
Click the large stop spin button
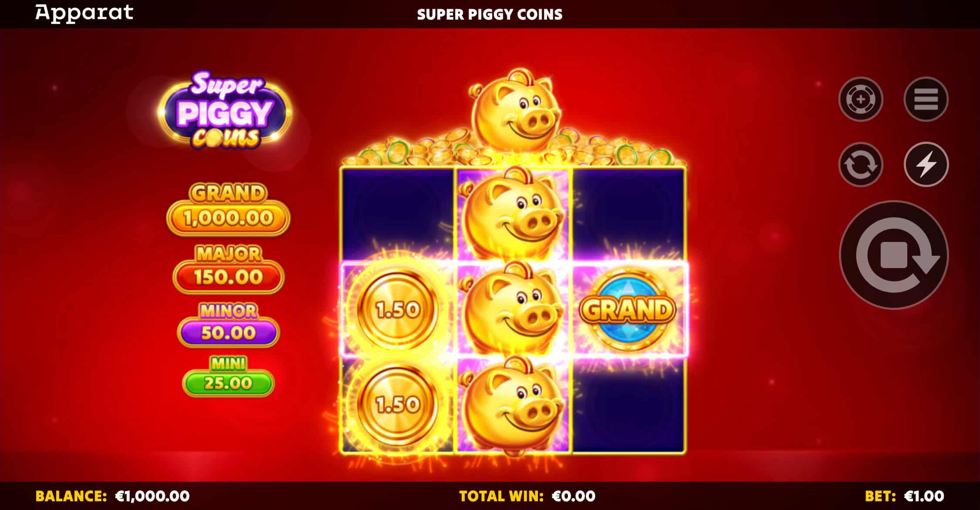coord(894,255)
